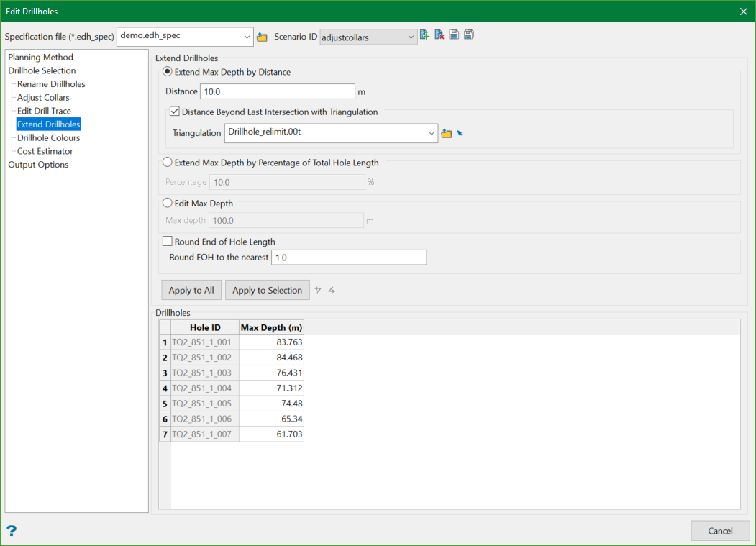Open the Specification file dropdown
This screenshot has width=756, height=546.
click(x=247, y=37)
